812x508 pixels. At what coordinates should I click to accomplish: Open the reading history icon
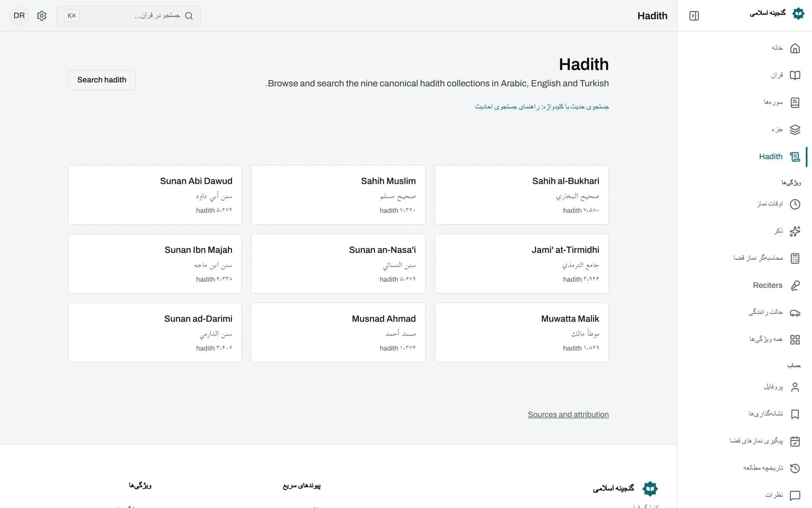(x=795, y=468)
